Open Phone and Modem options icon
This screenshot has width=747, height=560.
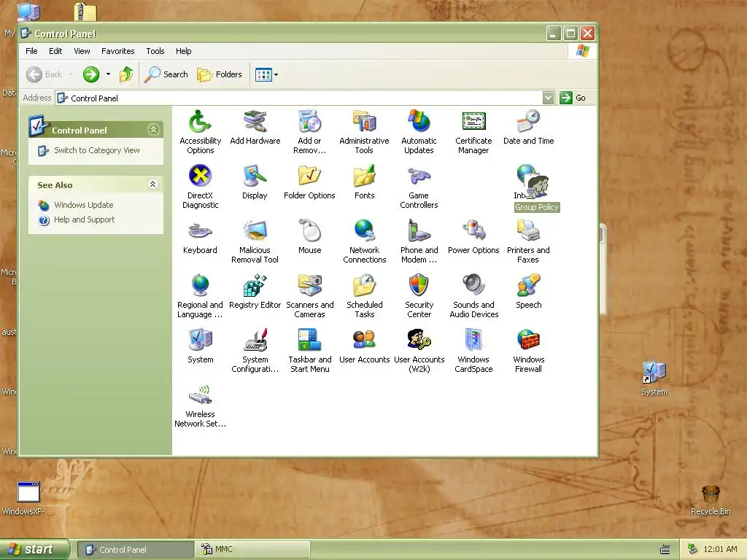tap(419, 231)
